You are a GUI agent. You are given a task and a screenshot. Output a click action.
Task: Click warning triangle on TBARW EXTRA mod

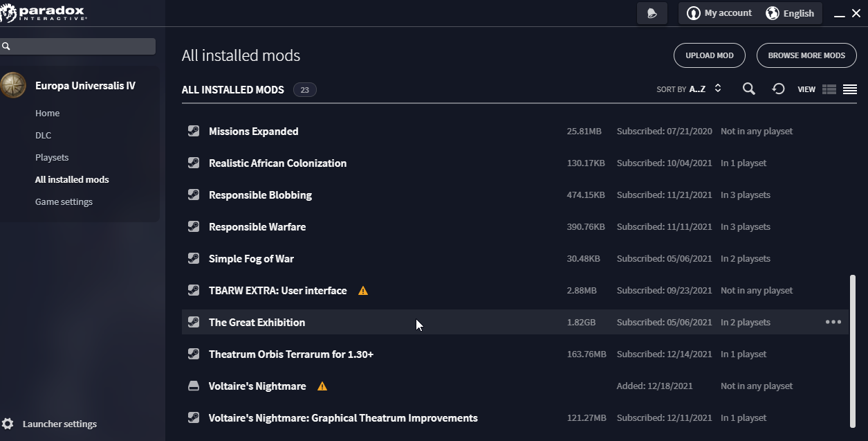[x=363, y=290]
